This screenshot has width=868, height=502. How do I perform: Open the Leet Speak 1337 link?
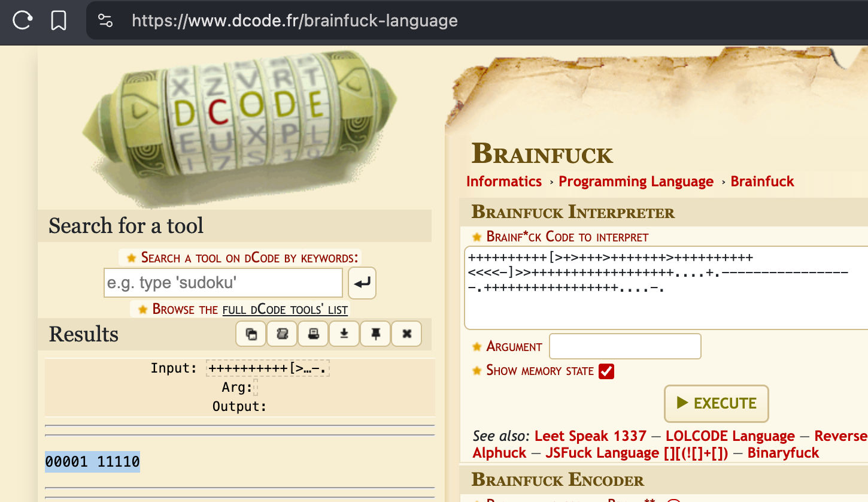(590, 436)
